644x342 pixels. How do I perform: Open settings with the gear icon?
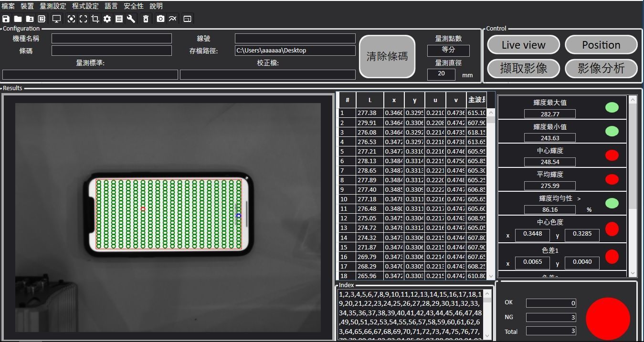click(107, 19)
